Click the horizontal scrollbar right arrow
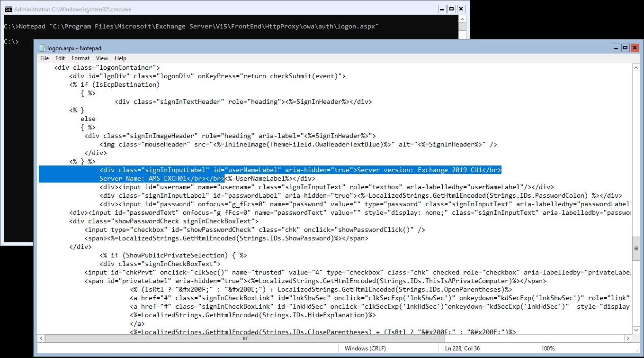 [627, 338]
